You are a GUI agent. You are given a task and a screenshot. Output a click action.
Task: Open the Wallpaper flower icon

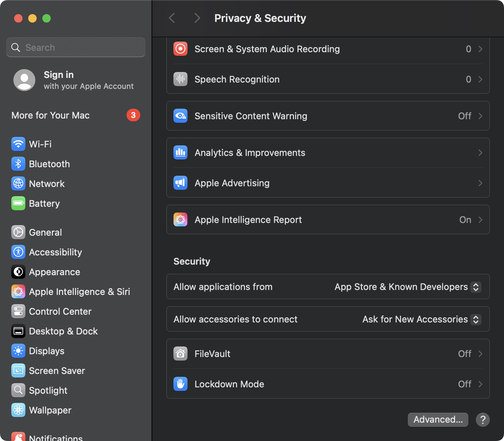pos(18,410)
